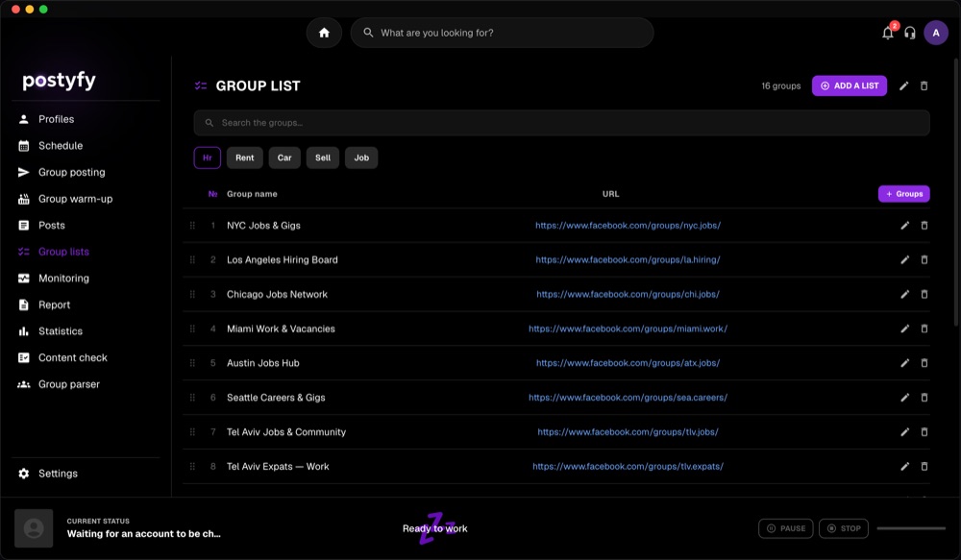Edit the Tel Aviv Jobs & Community group
Viewport: 961px width, 560px height.
click(x=904, y=432)
